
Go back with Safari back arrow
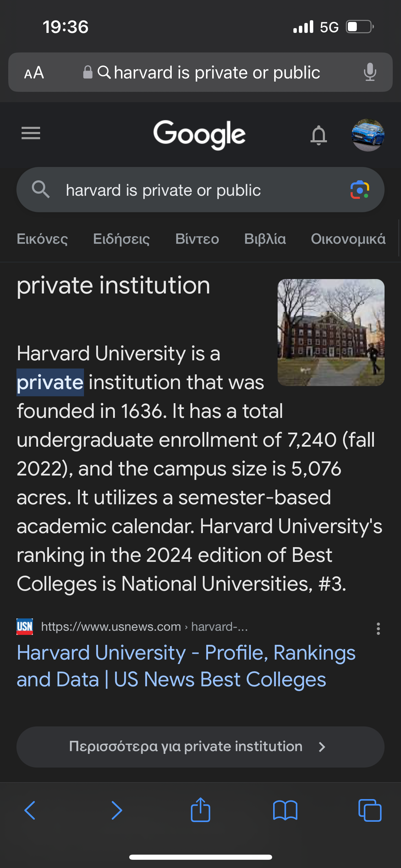tap(30, 810)
